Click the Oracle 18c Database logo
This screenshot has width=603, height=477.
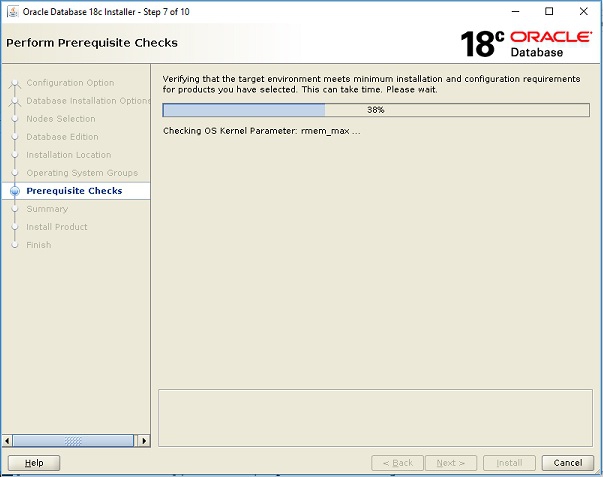tap(526, 44)
